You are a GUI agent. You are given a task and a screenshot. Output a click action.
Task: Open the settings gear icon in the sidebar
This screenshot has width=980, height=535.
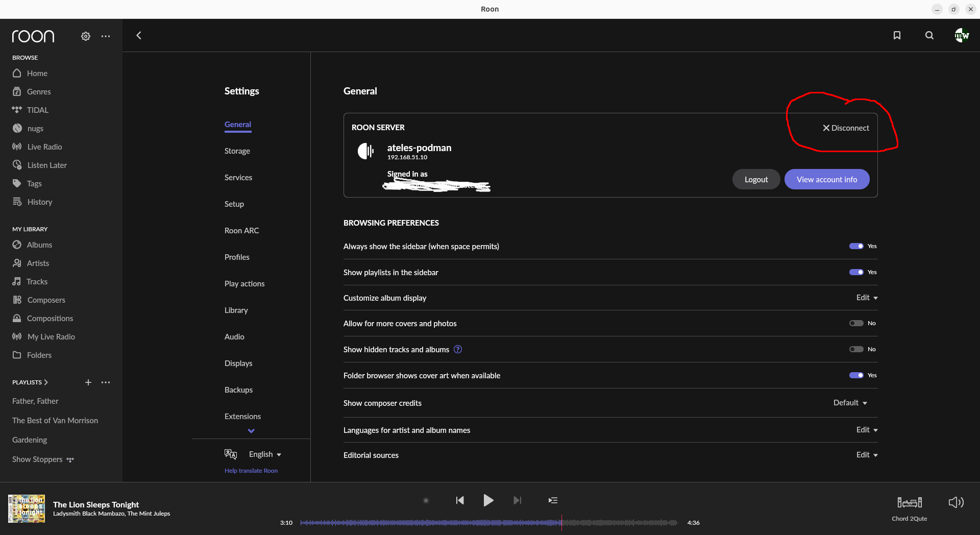(86, 36)
